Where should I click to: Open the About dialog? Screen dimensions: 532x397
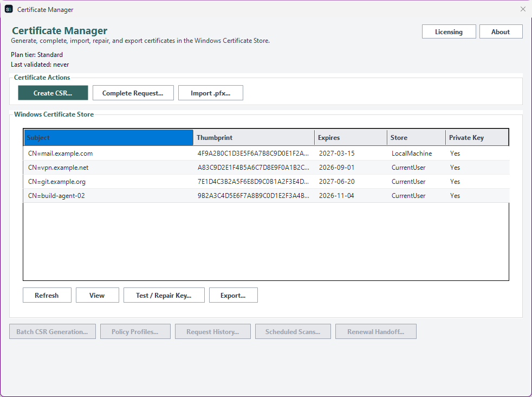coord(501,31)
